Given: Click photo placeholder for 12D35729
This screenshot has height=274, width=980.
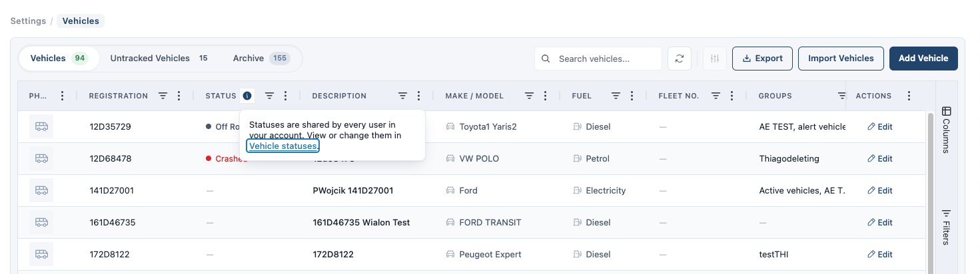Looking at the screenshot, I should 41,126.
